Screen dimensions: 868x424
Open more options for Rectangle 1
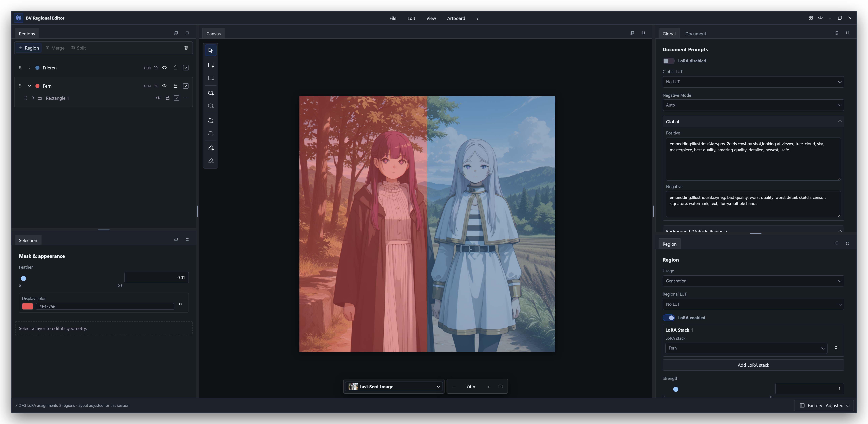click(x=186, y=98)
